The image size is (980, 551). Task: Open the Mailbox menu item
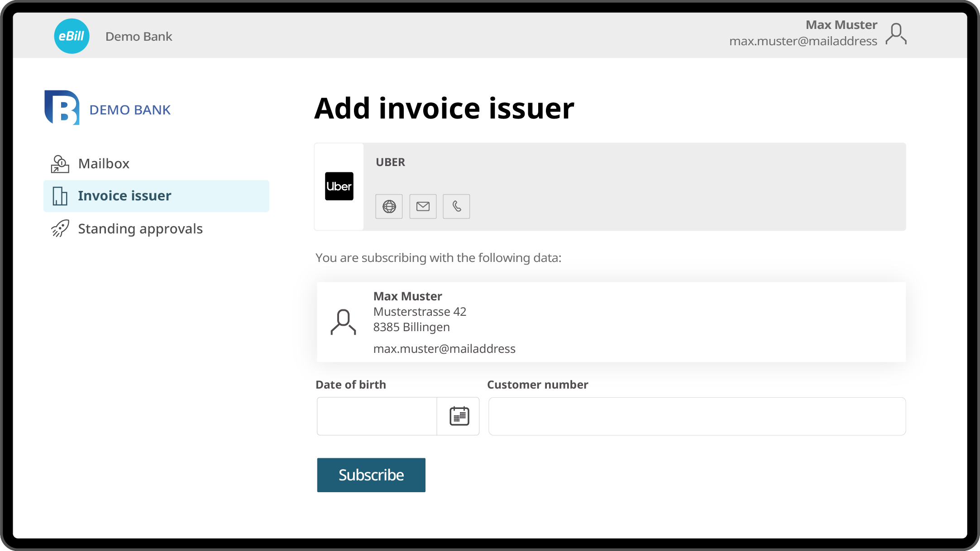[x=104, y=164]
